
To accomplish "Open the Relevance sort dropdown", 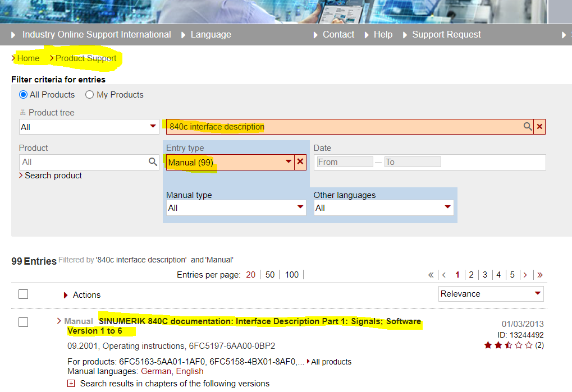I will click(491, 294).
